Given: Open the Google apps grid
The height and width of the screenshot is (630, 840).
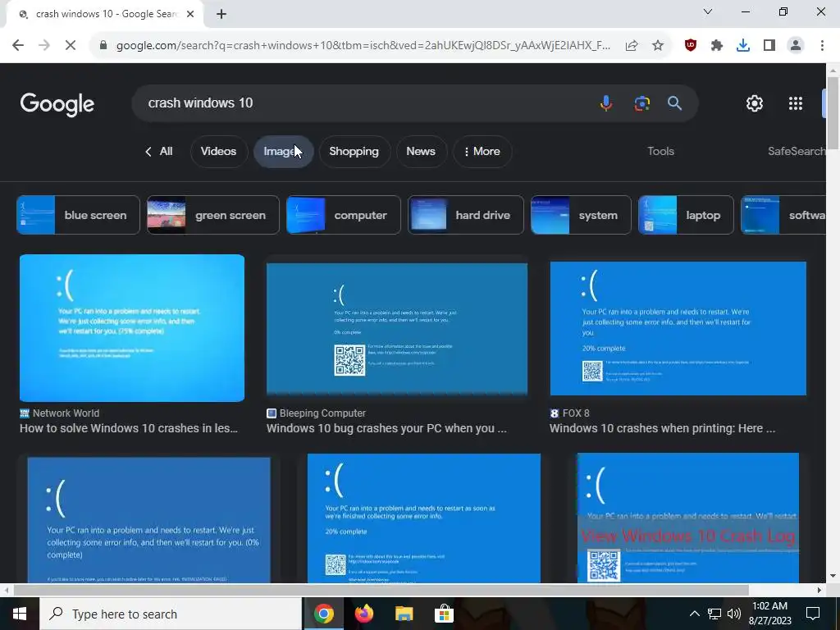Looking at the screenshot, I should point(796,103).
